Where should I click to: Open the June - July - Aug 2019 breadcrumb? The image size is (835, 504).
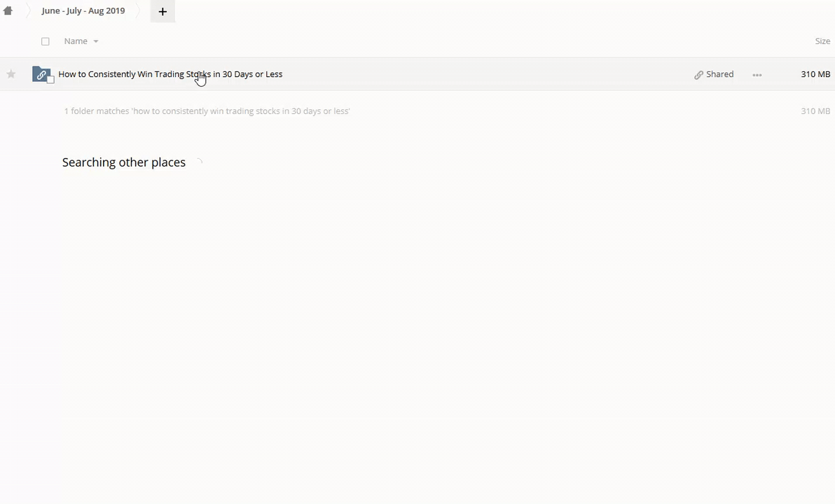pos(83,11)
